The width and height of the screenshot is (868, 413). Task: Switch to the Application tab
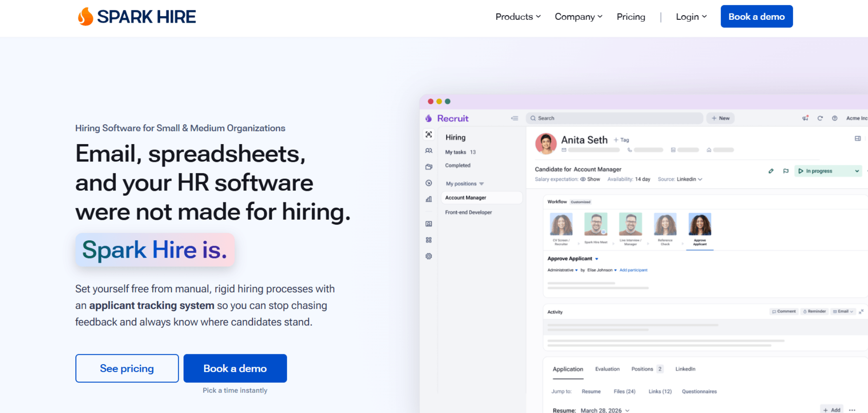pyautogui.click(x=568, y=369)
